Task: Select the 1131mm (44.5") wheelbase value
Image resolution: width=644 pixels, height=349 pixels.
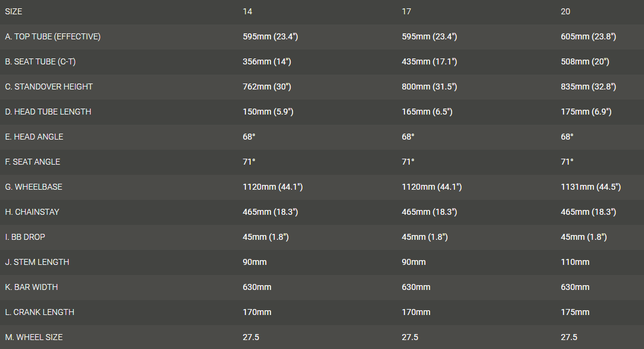Action: 590,187
